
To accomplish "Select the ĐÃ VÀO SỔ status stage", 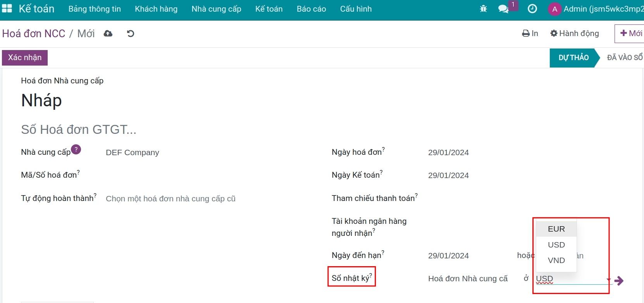I will click(625, 58).
